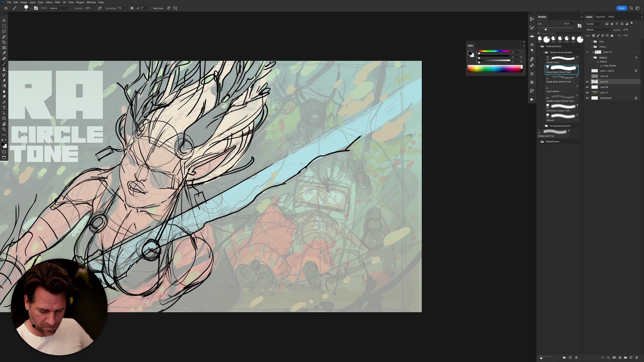Image resolution: width=644 pixels, height=362 pixels.
Task: Click lock all layer icon
Action: coord(612,36)
